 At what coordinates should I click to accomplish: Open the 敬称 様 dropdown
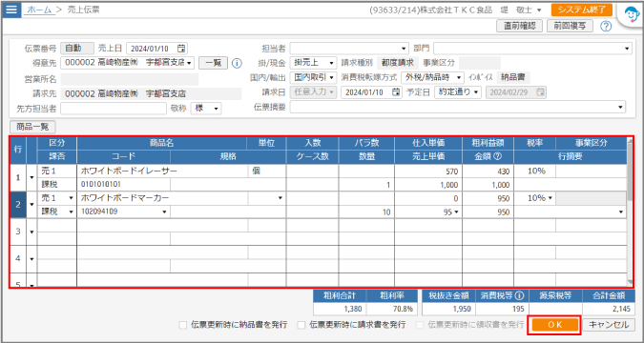pyautogui.click(x=206, y=109)
